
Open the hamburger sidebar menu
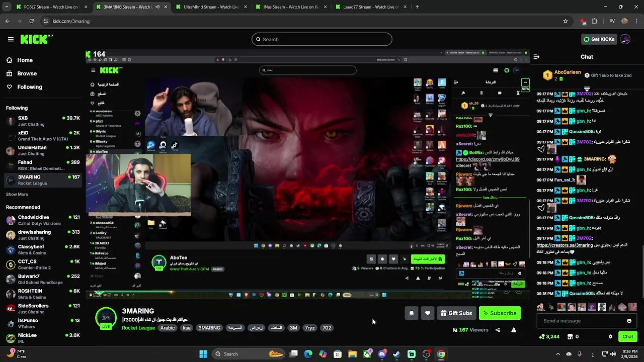(x=11, y=39)
